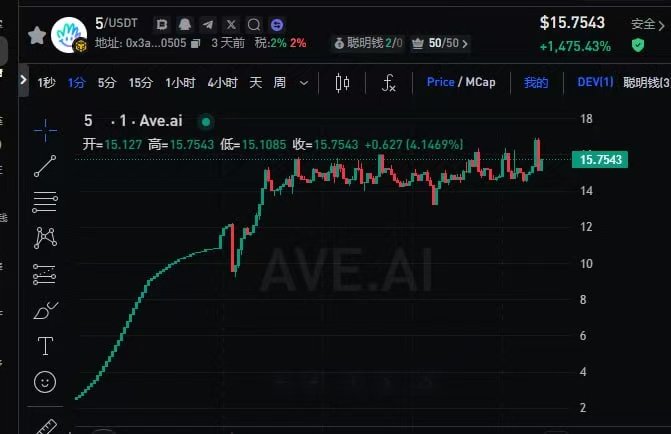The width and height of the screenshot is (671, 434).
Task: Expand the left sidebar arrow
Action: (23, 80)
